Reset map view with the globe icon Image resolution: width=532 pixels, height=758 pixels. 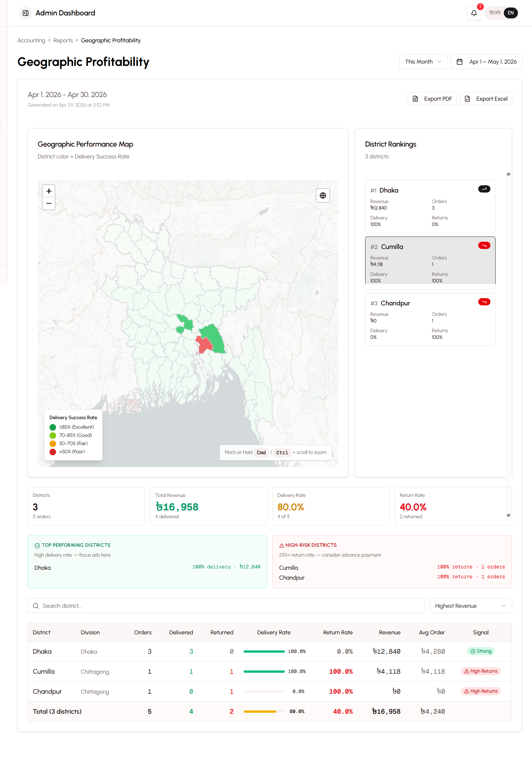(x=323, y=195)
